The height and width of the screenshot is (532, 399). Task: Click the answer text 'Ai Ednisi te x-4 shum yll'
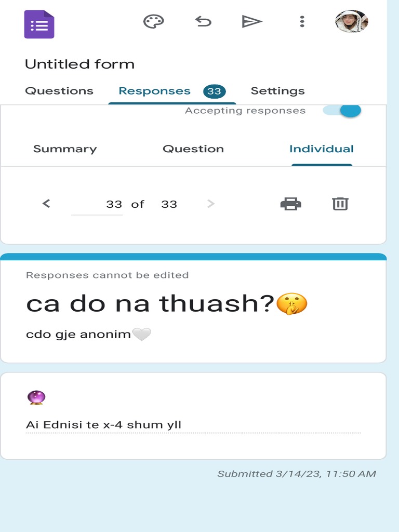point(104,425)
